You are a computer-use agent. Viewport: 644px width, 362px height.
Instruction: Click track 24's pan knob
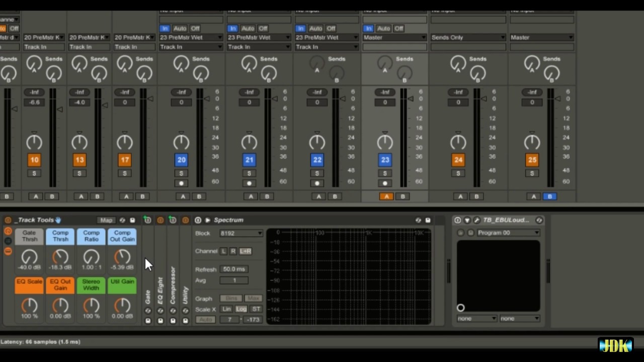click(458, 142)
